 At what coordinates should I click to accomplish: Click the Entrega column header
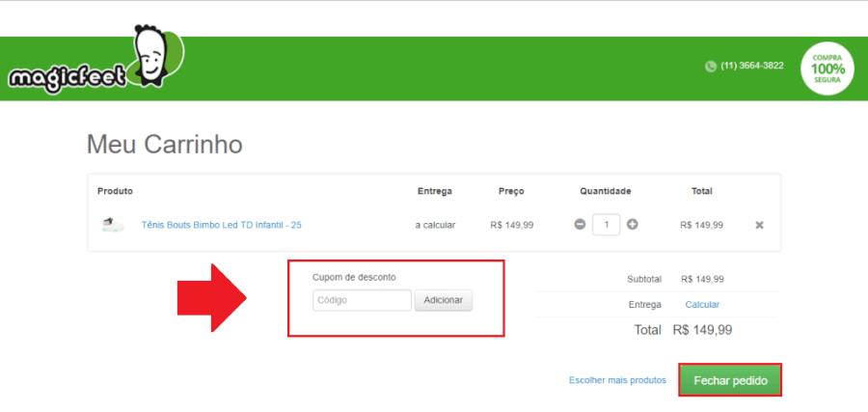pos(435,191)
